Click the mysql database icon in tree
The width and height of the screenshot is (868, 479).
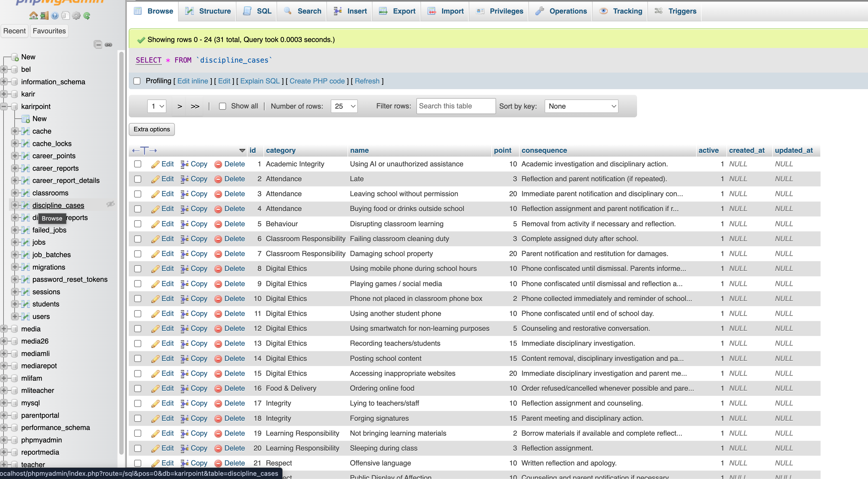(x=14, y=403)
